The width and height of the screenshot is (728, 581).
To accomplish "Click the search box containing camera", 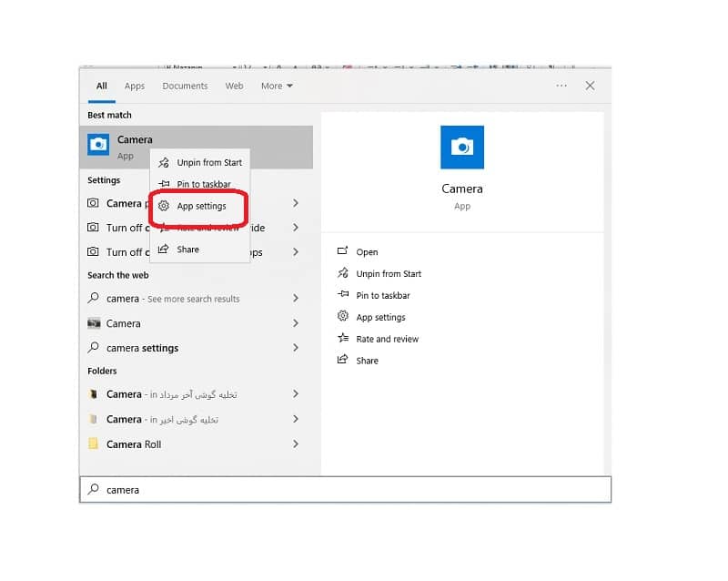I will point(346,490).
